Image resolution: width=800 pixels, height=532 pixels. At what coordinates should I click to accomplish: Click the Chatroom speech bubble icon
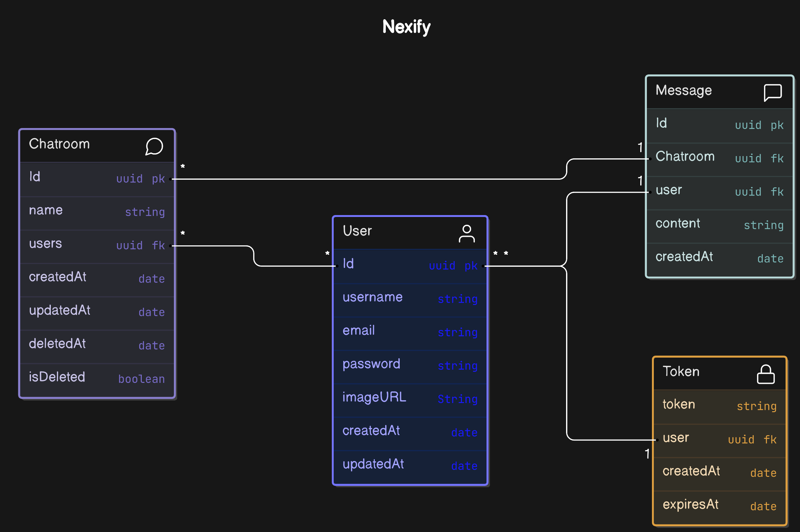click(154, 147)
